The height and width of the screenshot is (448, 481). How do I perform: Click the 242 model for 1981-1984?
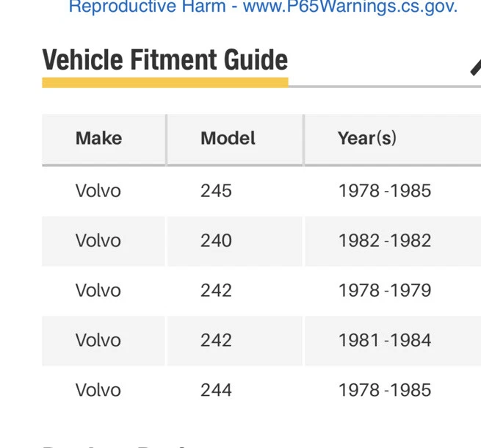216,340
